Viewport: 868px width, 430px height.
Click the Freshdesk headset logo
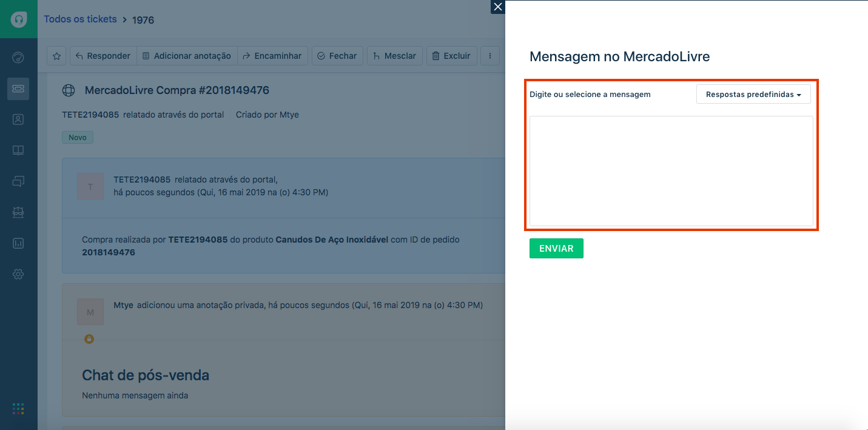point(18,19)
